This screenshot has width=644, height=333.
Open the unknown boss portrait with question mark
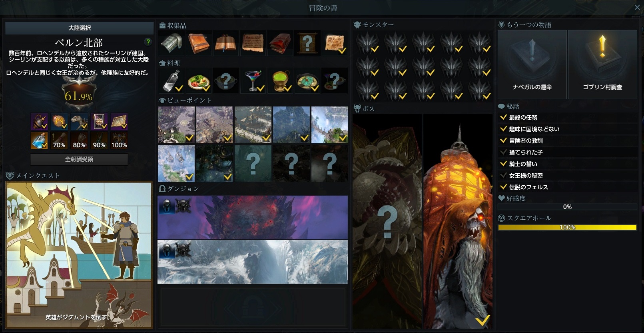pos(387,221)
